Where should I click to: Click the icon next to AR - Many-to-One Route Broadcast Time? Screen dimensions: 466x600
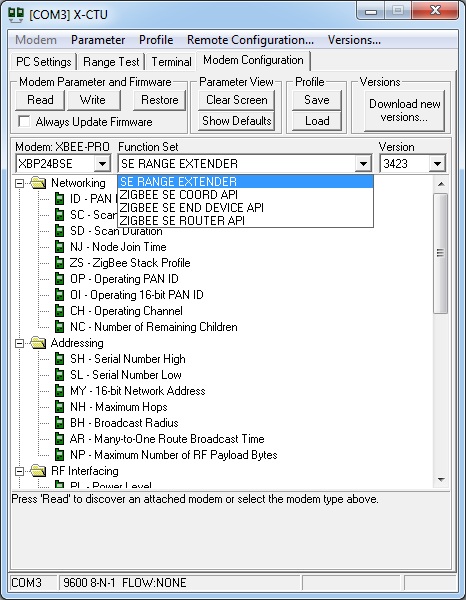60,439
